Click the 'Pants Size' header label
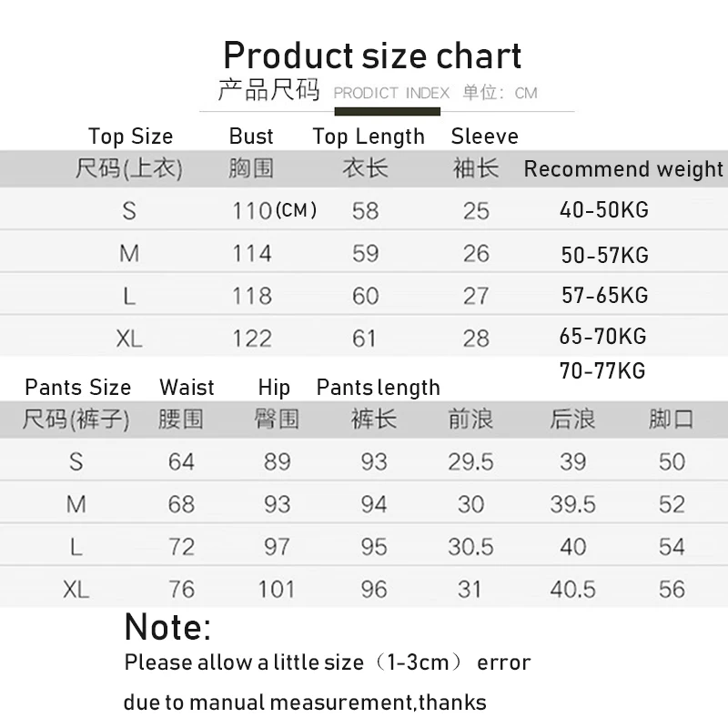The width and height of the screenshot is (728, 728). (x=78, y=388)
